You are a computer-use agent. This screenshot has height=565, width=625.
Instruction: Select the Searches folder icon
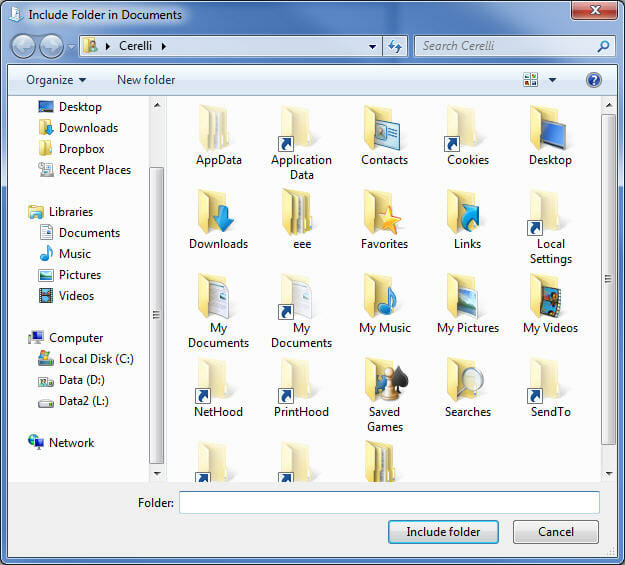click(468, 388)
